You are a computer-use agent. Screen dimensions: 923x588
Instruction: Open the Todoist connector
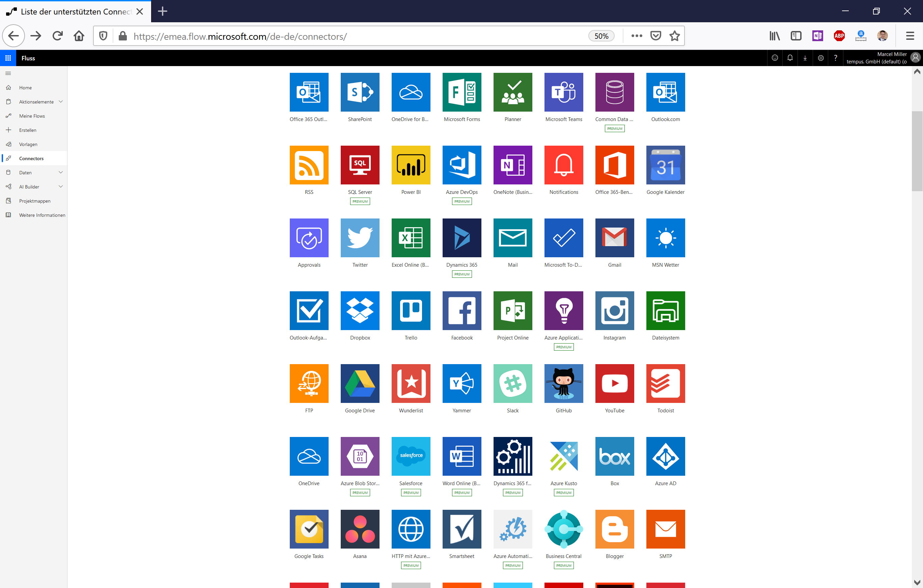pos(665,383)
